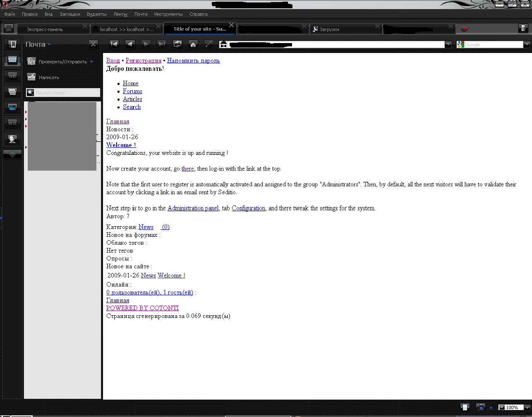Viewport: 532px width, 417px height.
Task: Close the Загрузки tab
Action: [377, 26]
